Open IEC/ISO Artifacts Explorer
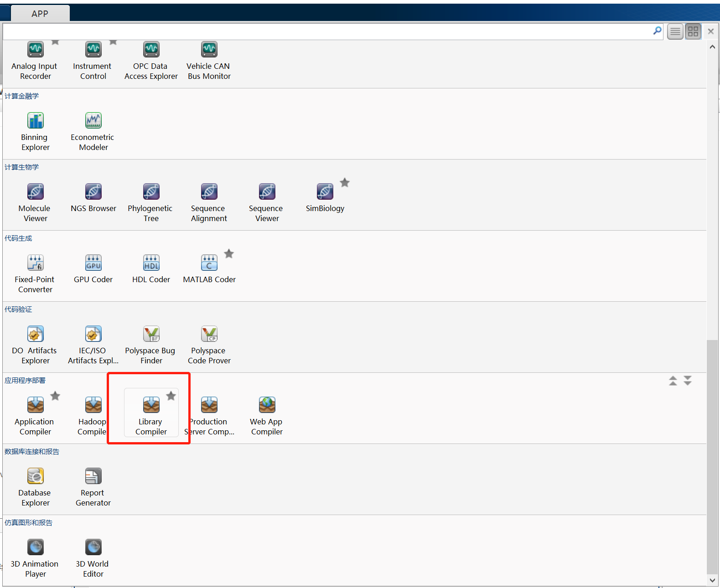 [93, 346]
